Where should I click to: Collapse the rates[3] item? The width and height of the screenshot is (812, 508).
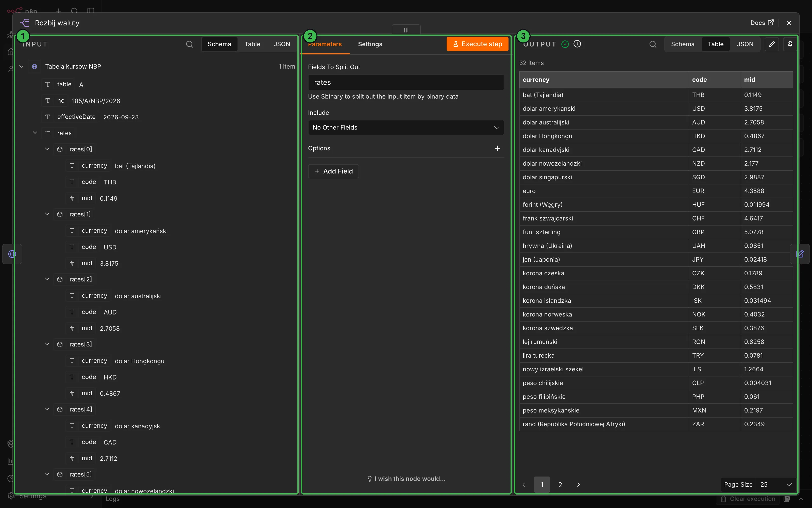47,344
